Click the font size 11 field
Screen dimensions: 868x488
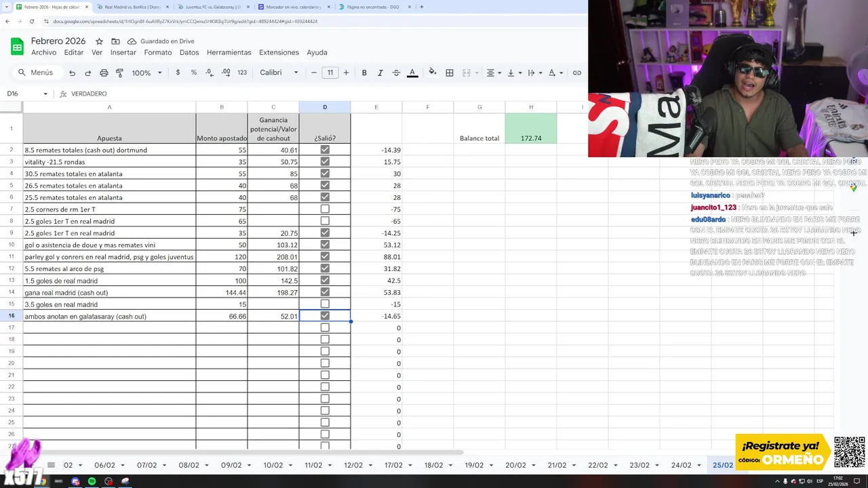(x=330, y=73)
